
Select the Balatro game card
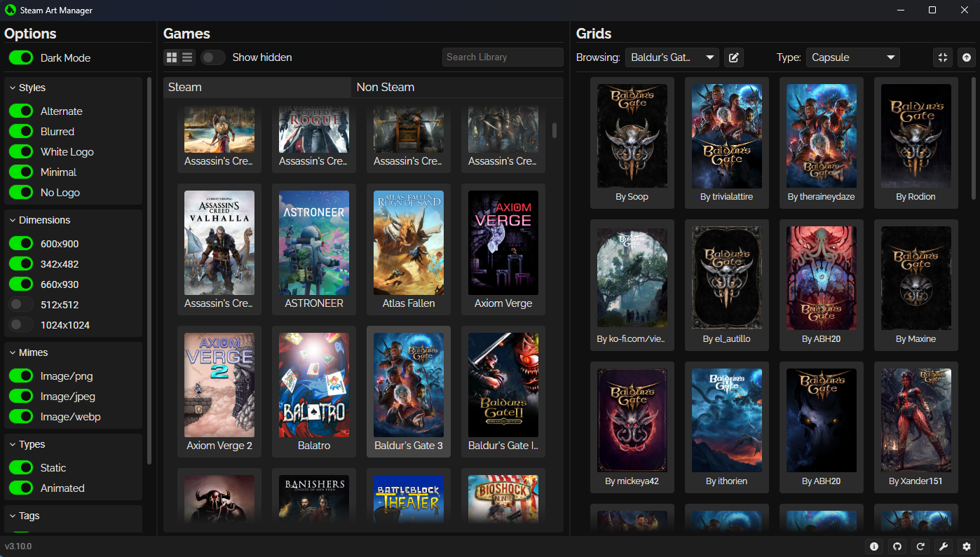pyautogui.click(x=314, y=392)
